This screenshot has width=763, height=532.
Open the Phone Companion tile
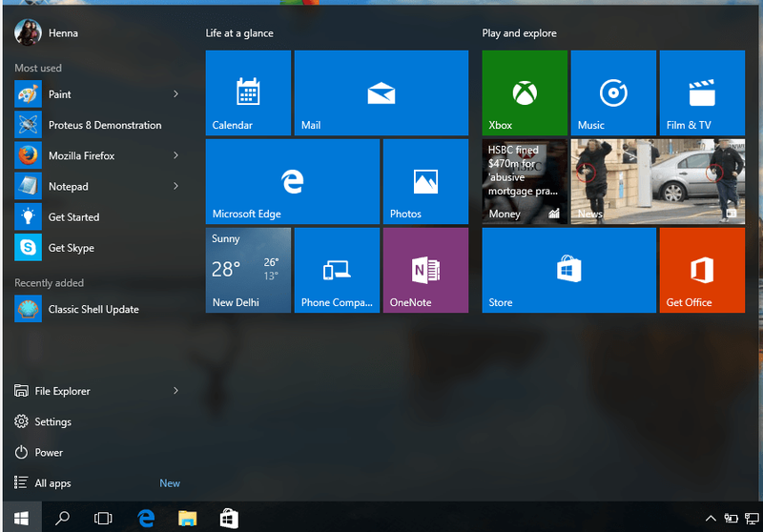coord(337,271)
